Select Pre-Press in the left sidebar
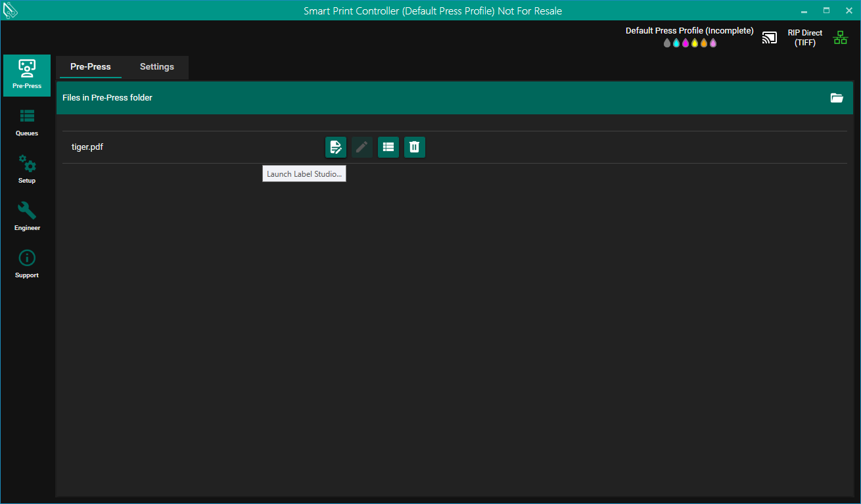 coord(27,75)
